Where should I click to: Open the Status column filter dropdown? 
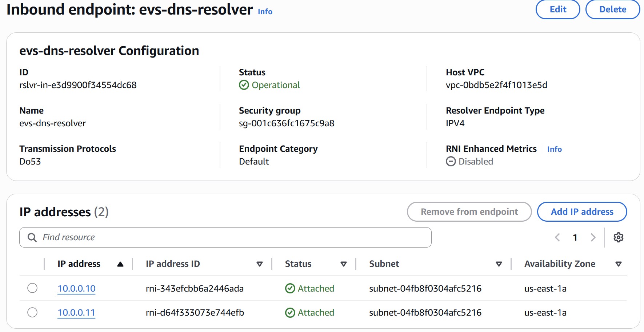343,264
